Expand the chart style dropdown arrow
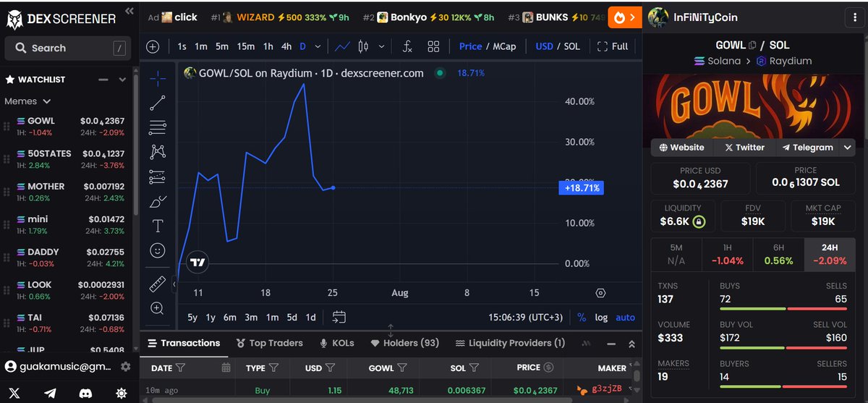The image size is (868, 403). point(382,46)
